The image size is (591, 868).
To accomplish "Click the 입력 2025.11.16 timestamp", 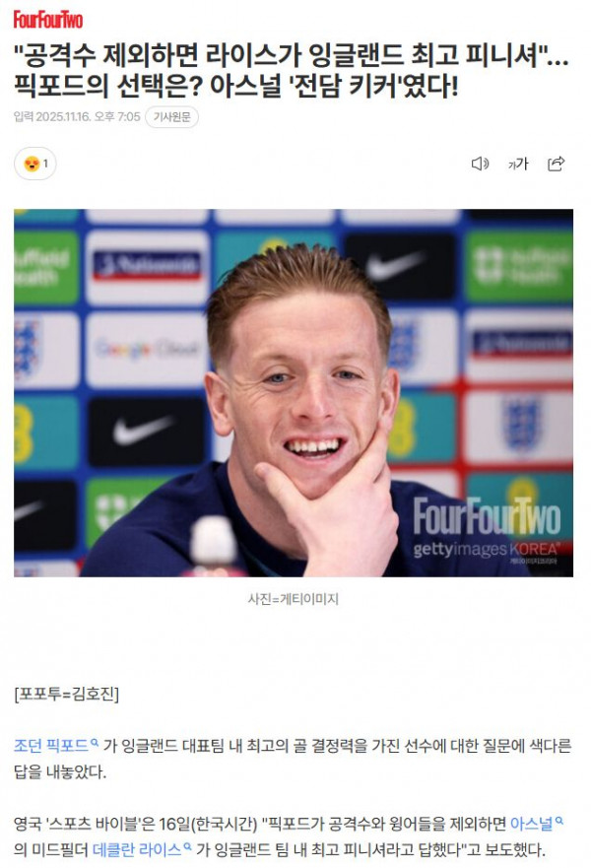I will 77,117.
